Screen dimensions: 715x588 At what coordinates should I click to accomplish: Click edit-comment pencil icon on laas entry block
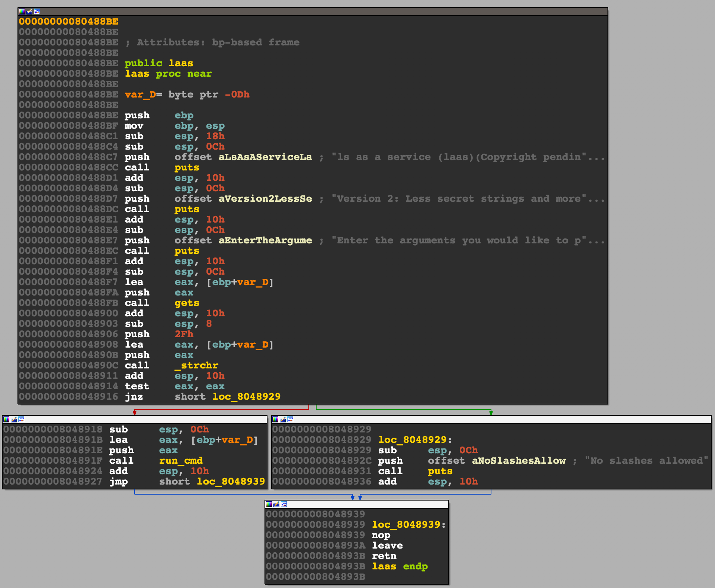pyautogui.click(x=29, y=12)
